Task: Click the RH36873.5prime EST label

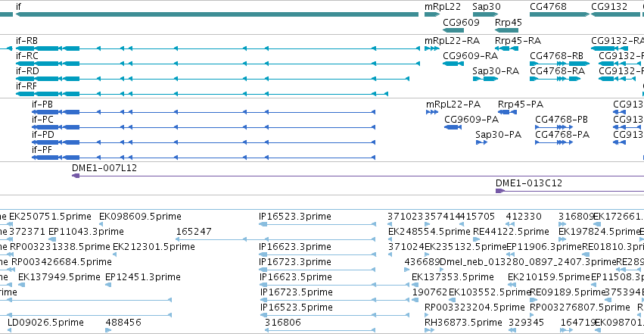Action: click(x=463, y=323)
